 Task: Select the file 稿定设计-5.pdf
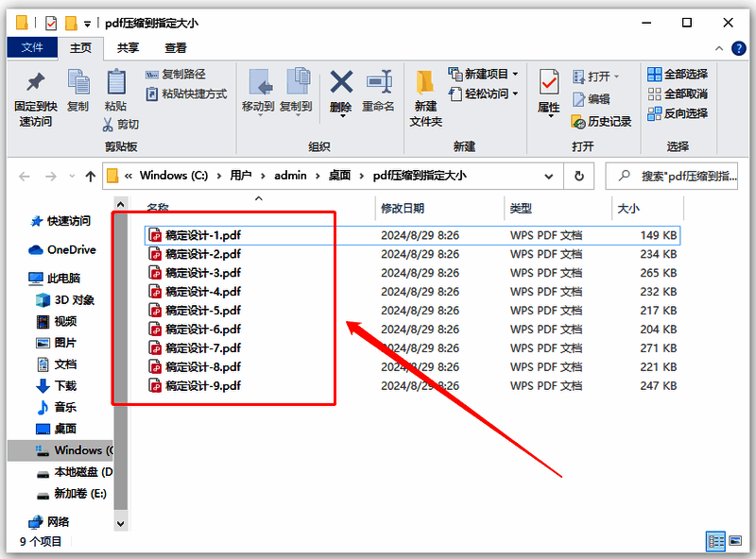click(196, 310)
